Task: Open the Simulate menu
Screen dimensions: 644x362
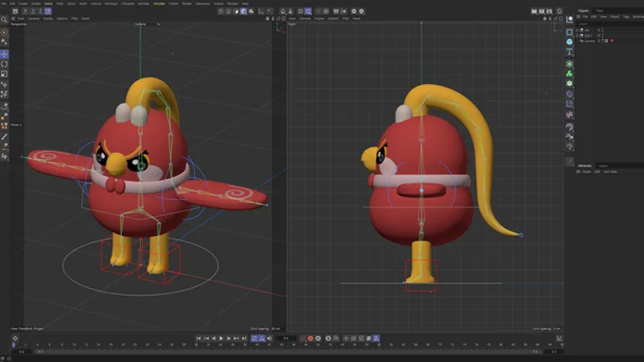Action: click(x=159, y=4)
